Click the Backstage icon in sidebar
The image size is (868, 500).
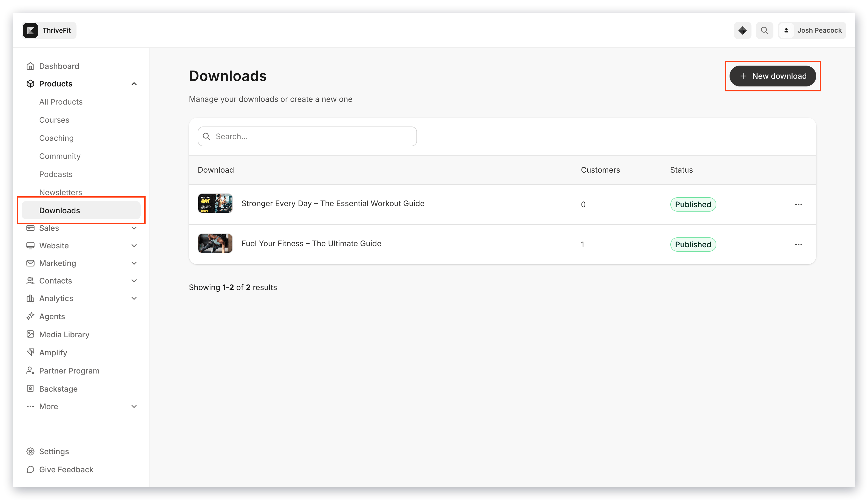click(x=30, y=388)
